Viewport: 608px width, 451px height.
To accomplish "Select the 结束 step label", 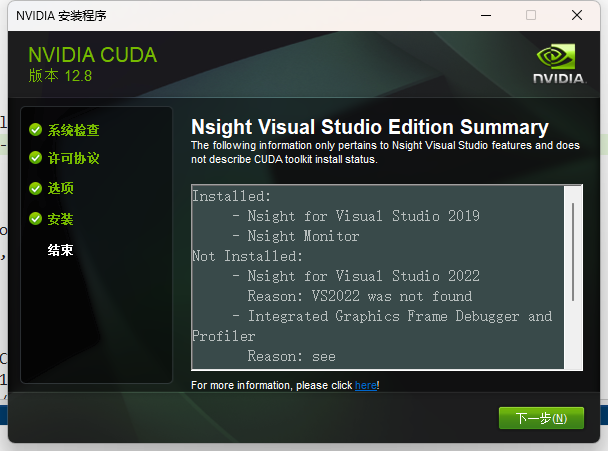I will click(x=60, y=250).
